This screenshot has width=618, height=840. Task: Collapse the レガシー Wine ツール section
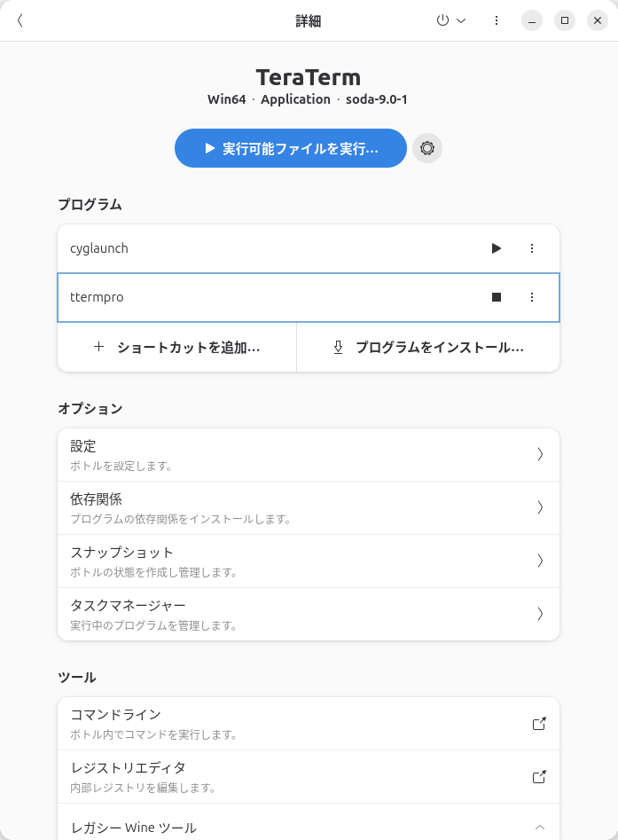click(539, 828)
